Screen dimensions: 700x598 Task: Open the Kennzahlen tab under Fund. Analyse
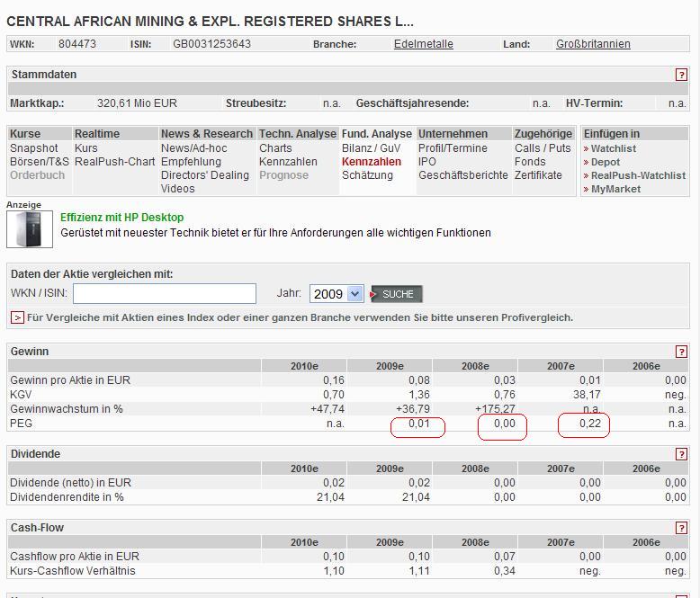tap(371, 162)
